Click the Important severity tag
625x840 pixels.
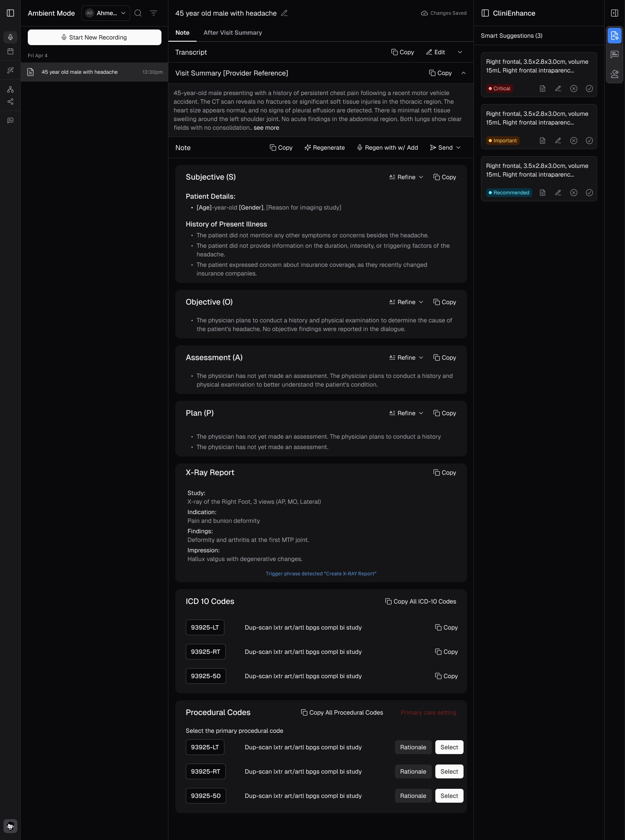[503, 141]
